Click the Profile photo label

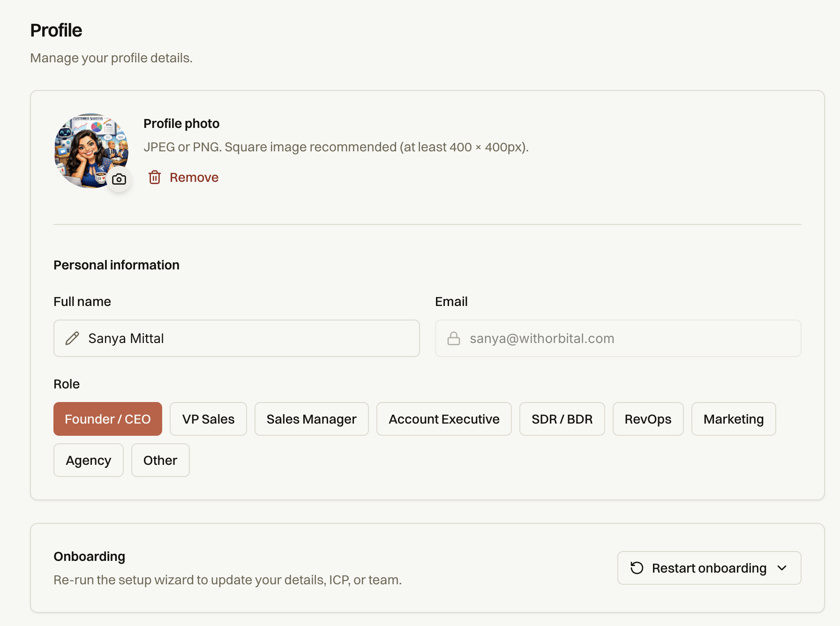pos(181,123)
